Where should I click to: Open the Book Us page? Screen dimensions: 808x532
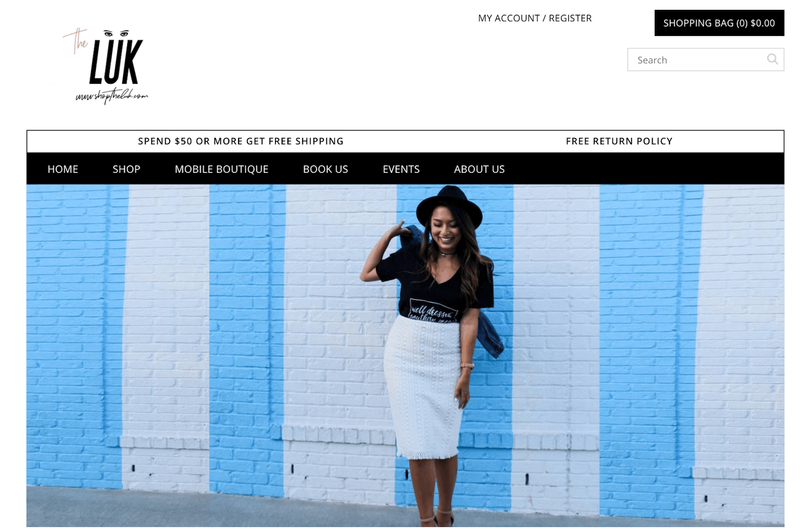click(x=325, y=169)
